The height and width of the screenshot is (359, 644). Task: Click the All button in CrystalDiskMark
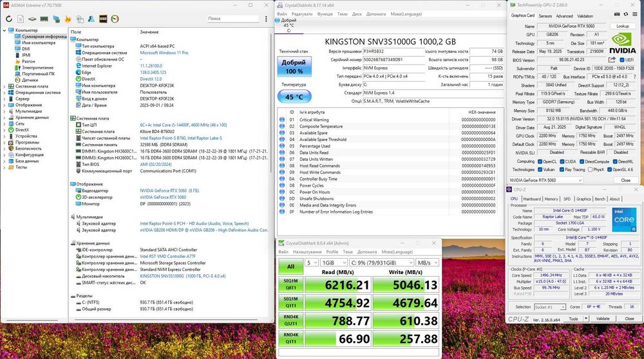click(x=291, y=267)
